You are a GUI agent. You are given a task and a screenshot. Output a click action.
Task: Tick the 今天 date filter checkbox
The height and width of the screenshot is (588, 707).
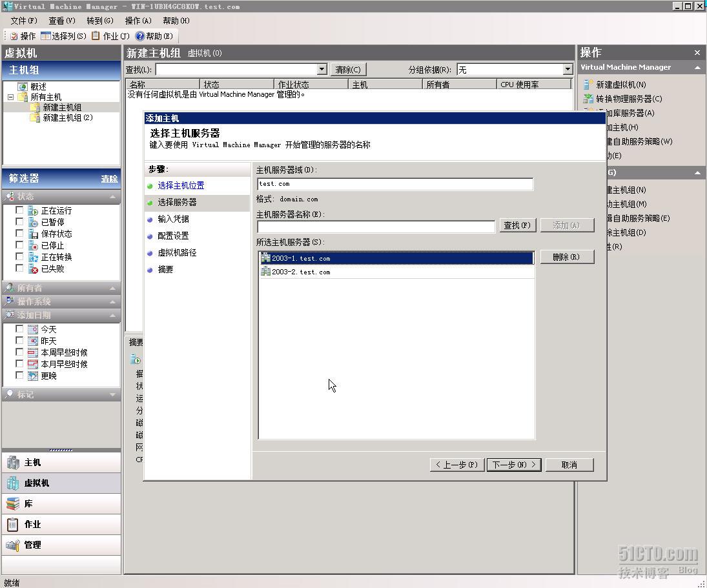pyautogui.click(x=19, y=329)
